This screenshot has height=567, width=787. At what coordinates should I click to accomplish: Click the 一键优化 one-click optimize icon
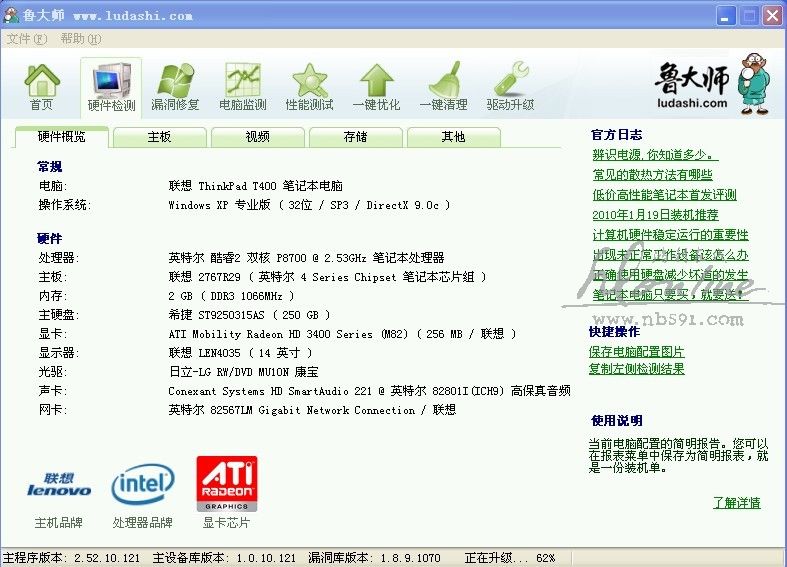(x=376, y=85)
